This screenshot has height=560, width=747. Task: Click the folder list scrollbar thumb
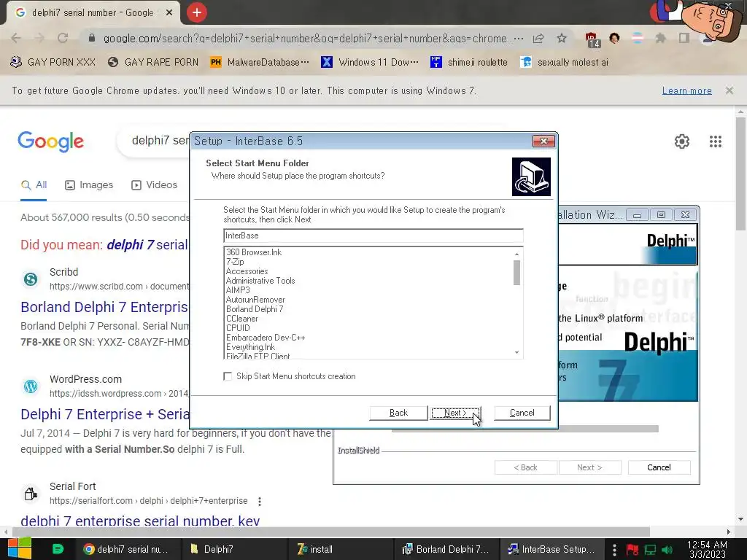click(517, 273)
